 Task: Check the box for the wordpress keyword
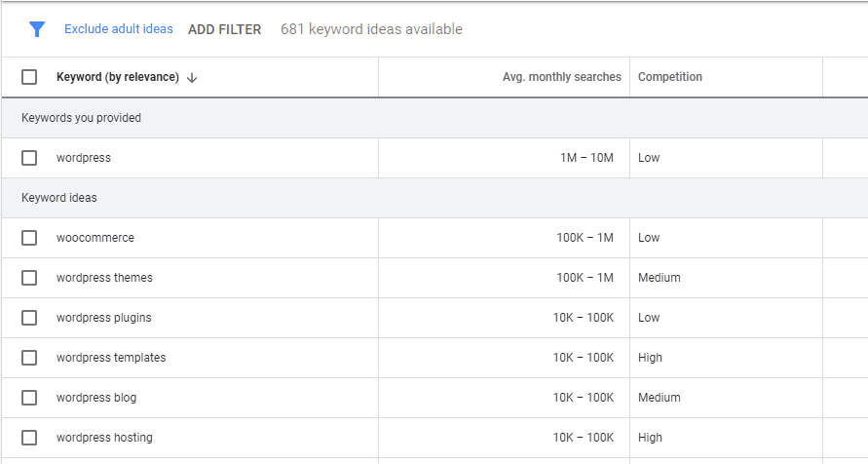29,158
